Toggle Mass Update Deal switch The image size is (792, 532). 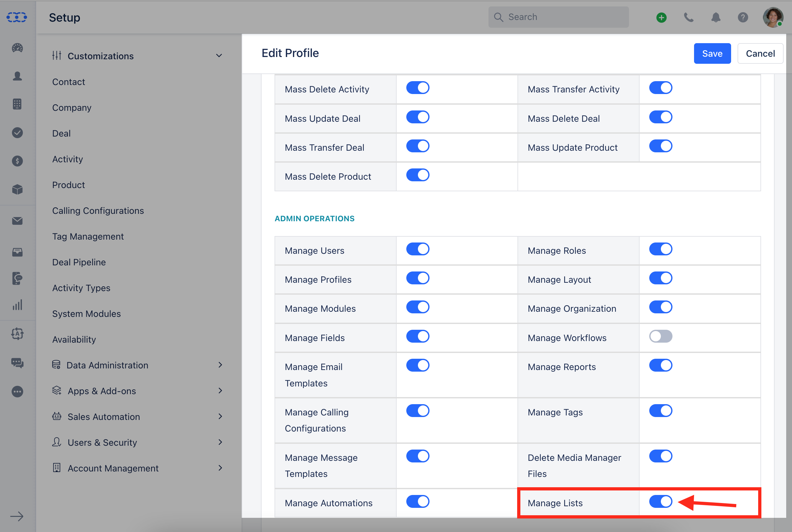tap(418, 117)
